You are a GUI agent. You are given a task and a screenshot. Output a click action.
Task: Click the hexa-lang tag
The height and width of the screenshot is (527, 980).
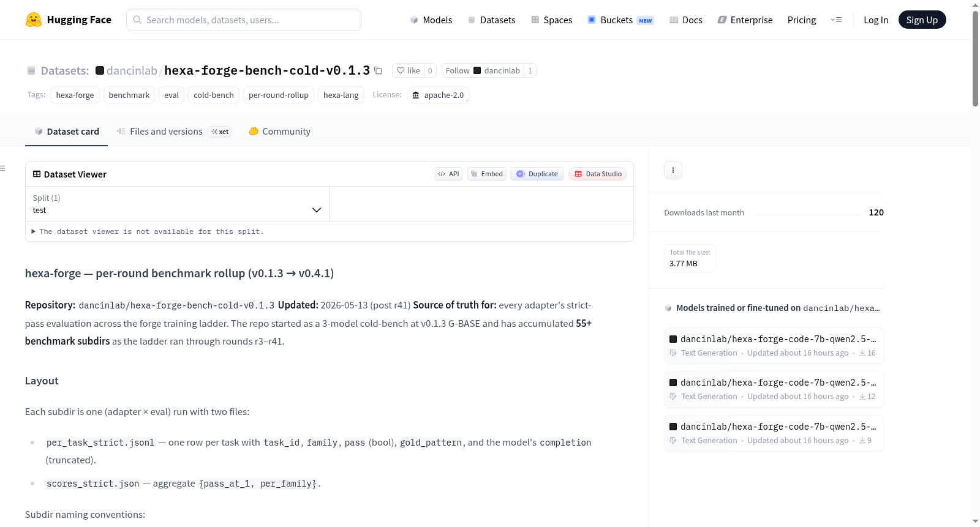(x=341, y=95)
